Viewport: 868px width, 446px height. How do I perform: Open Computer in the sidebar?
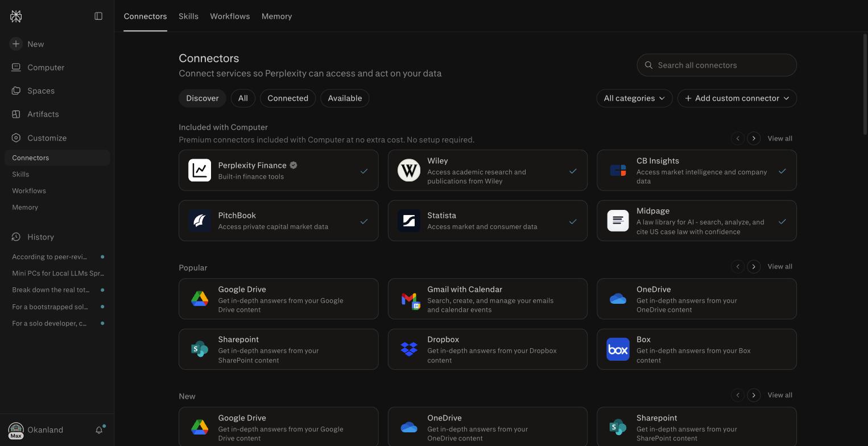pyautogui.click(x=46, y=67)
